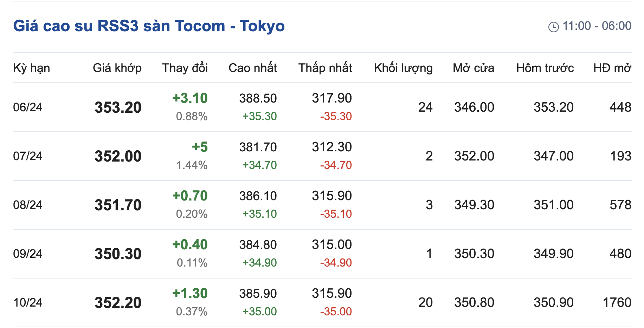Select the 09/24 contract term
This screenshot has height=328, width=644.
point(27,254)
